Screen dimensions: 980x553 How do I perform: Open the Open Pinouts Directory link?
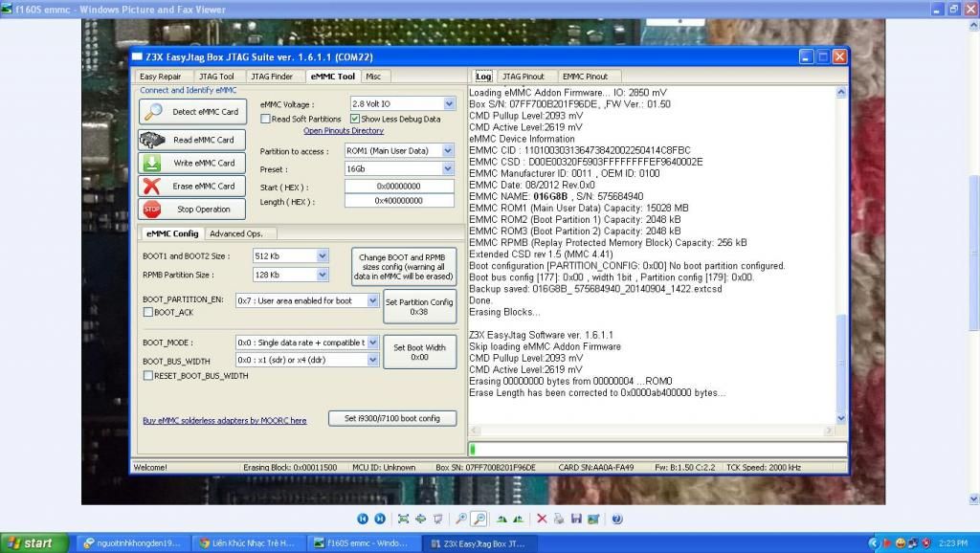coord(344,130)
